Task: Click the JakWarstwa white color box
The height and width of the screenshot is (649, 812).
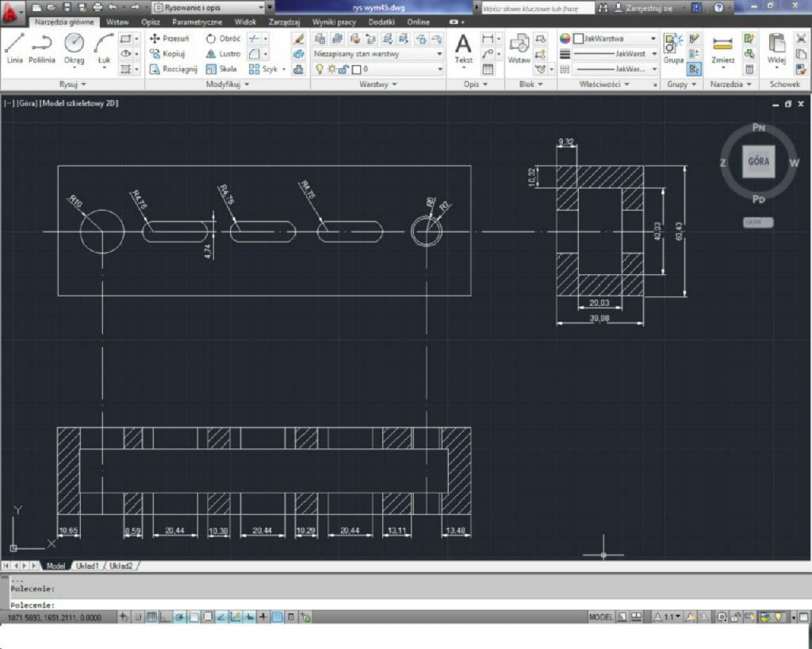Action: [x=578, y=38]
